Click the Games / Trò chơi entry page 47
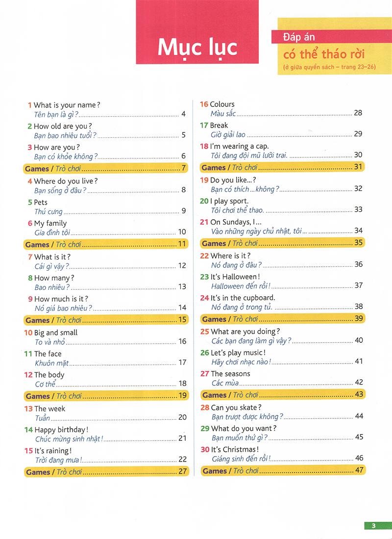 click(283, 471)
